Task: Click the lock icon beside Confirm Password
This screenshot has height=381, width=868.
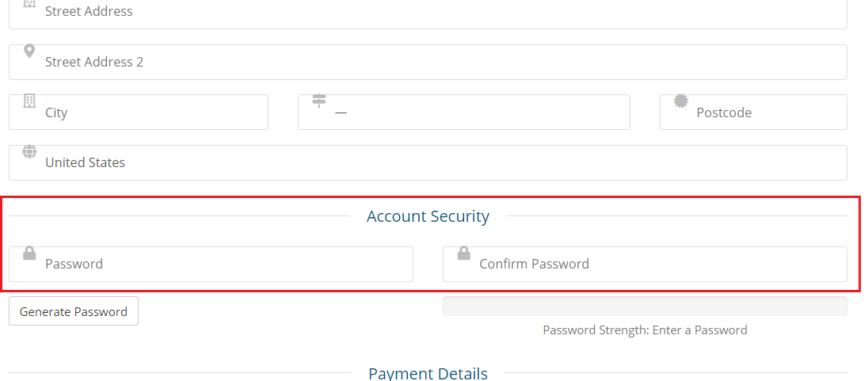Action: coord(464,253)
